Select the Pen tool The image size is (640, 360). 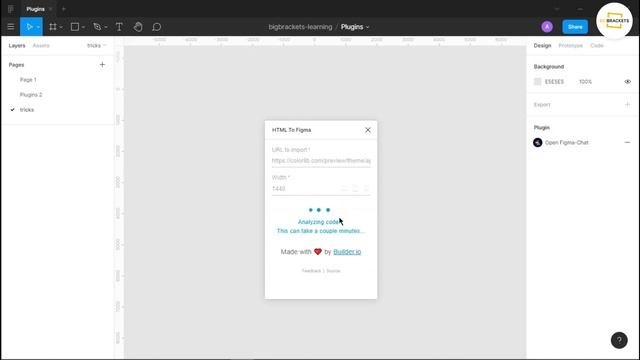[x=97, y=27]
